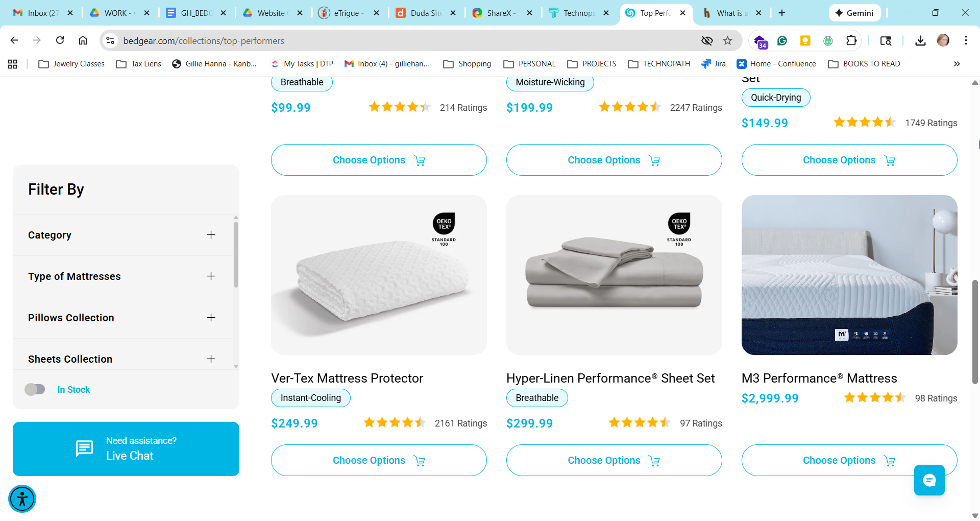
Task: Switch to the ShareX browser tab
Action: pos(500,13)
